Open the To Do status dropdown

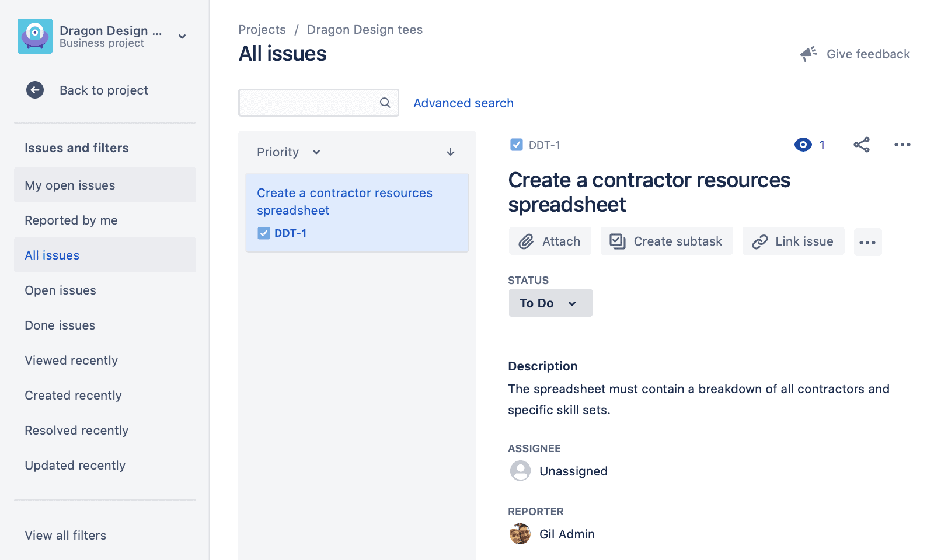(549, 303)
